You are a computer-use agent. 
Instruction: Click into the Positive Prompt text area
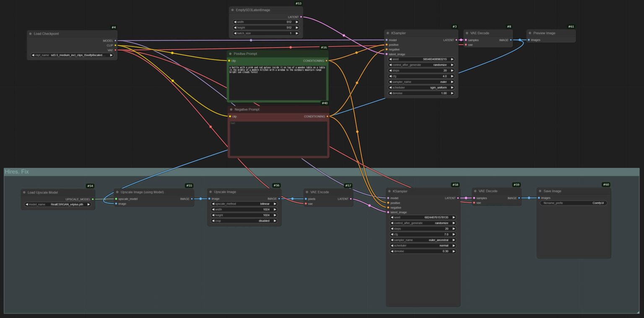278,82
